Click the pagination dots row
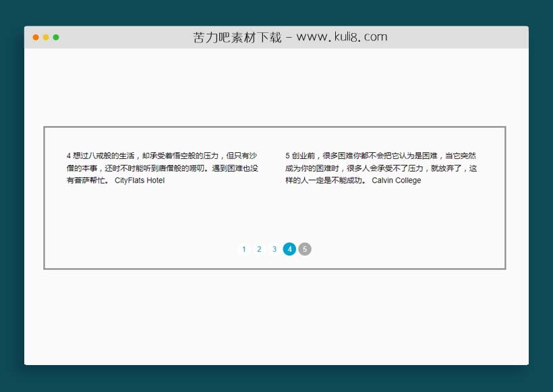This screenshot has width=553, height=392. 274,249
